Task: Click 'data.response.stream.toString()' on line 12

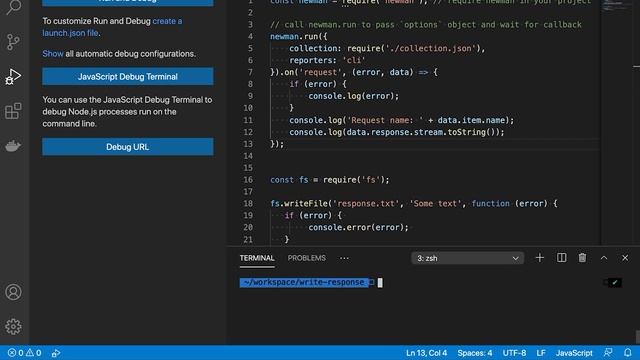Action: click(420, 132)
